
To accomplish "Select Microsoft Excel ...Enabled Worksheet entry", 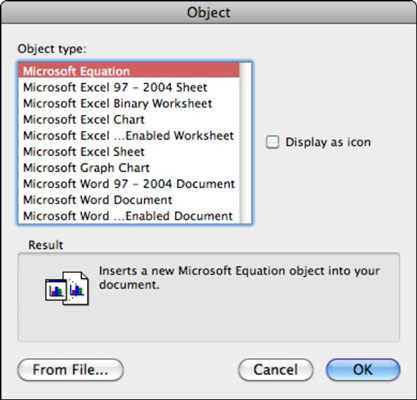I will coord(129,135).
